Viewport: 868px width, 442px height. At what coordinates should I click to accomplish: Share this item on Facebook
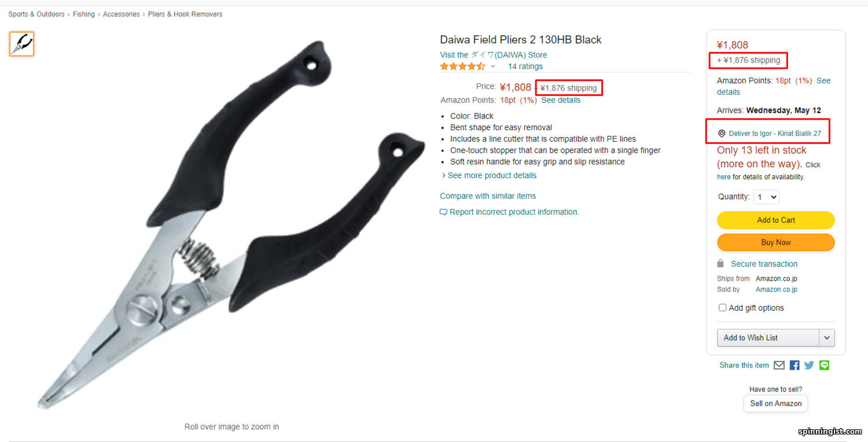[795, 365]
